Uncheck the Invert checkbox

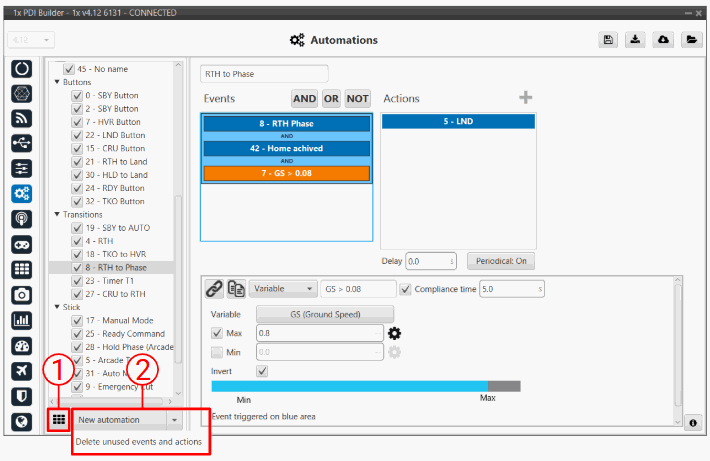(263, 370)
